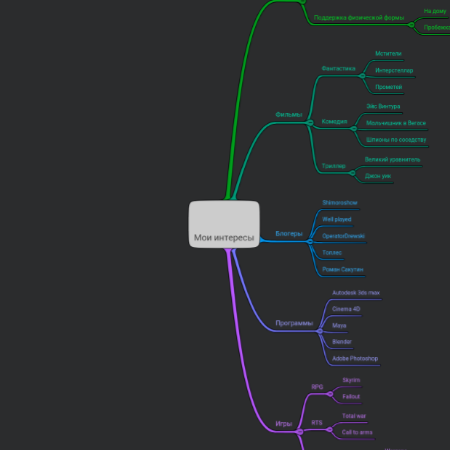Image resolution: width=450 pixels, height=450 pixels.
Task: Collapse the RPG games toggle circle
Action: coord(330,394)
